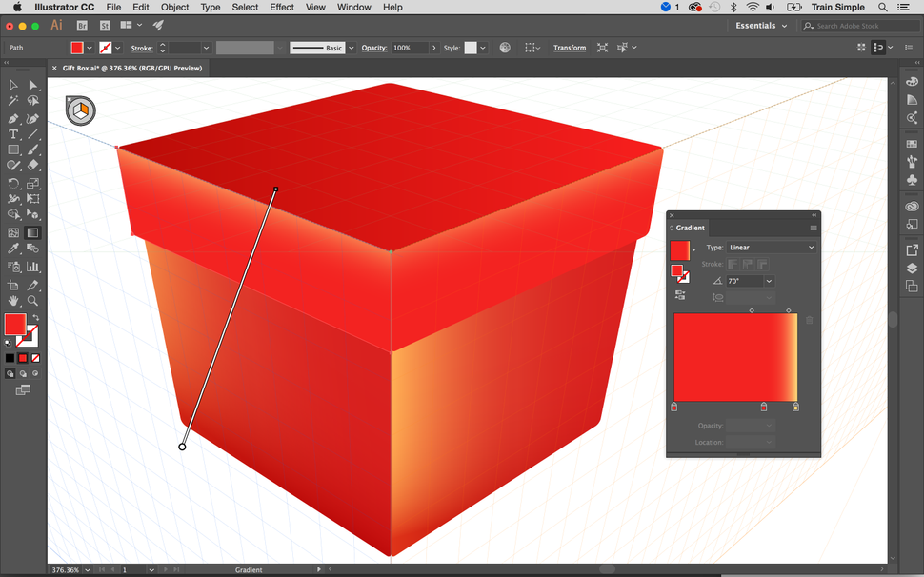The width and height of the screenshot is (924, 577).
Task: Click the Transform link in the control bar
Action: tap(569, 47)
